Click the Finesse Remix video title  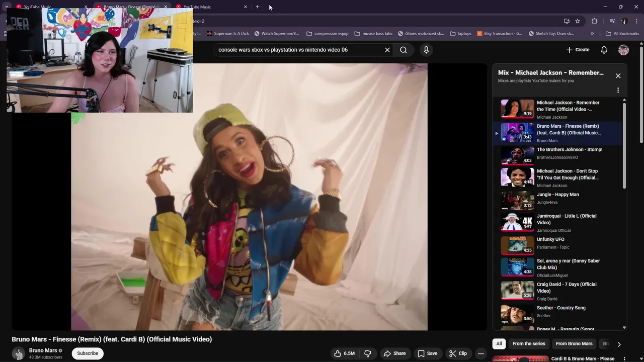tap(112, 339)
